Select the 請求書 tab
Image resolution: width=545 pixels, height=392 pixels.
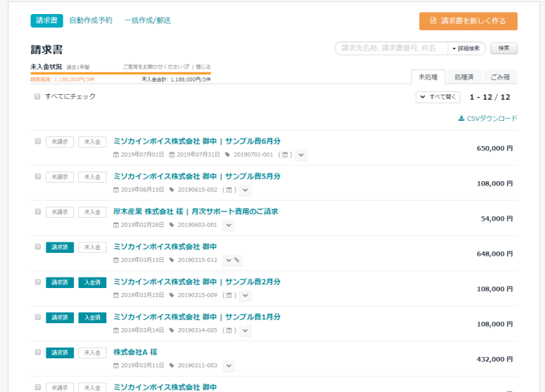[46, 20]
